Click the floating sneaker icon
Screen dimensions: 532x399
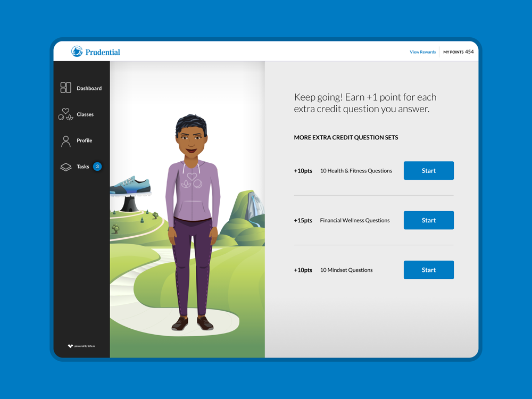131,186
